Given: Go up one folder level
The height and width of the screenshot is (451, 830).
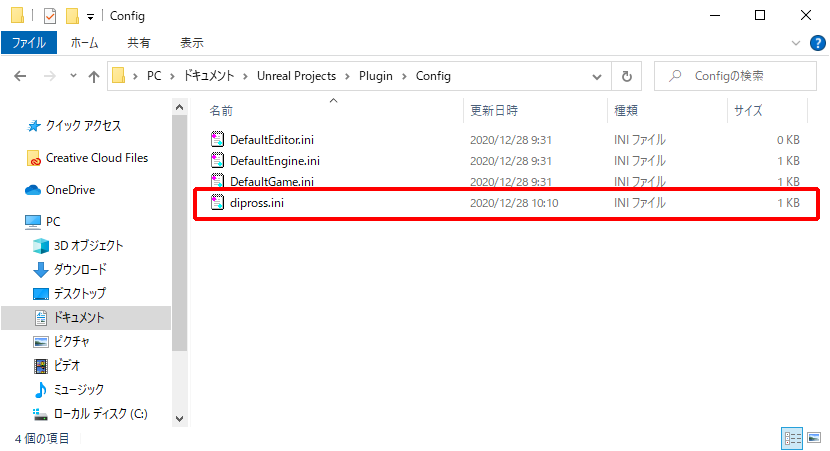Looking at the screenshot, I should 94,76.
